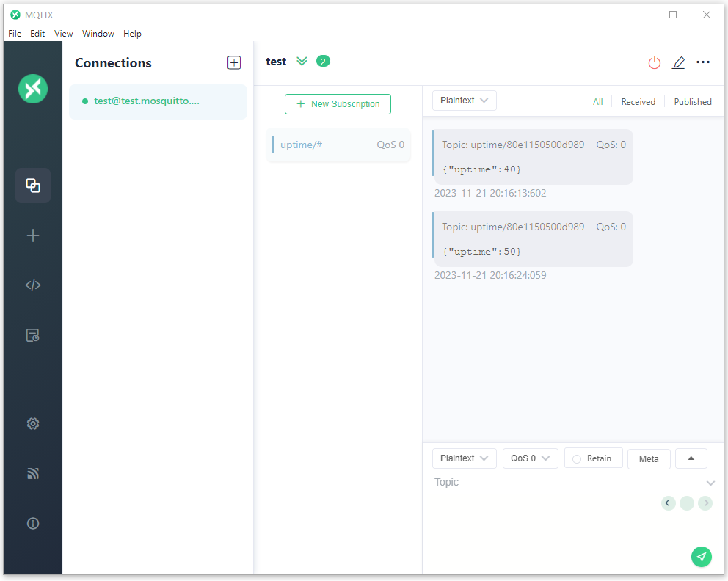Disconnect using the red power icon

[x=654, y=62]
